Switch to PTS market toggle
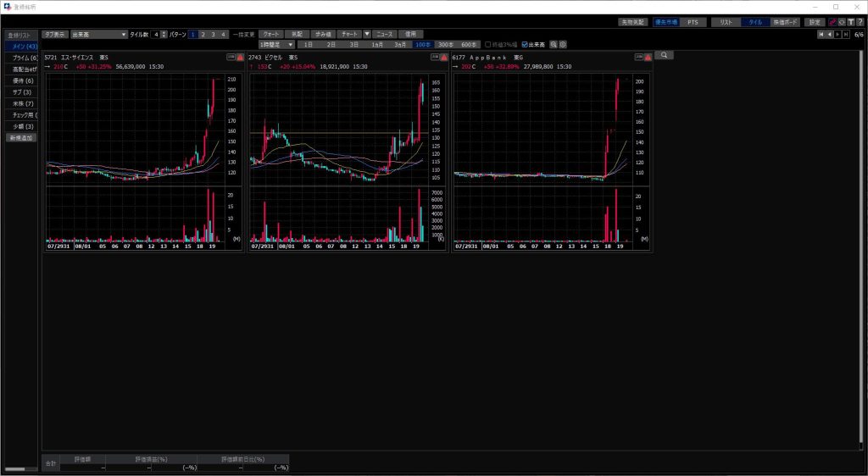 692,22
